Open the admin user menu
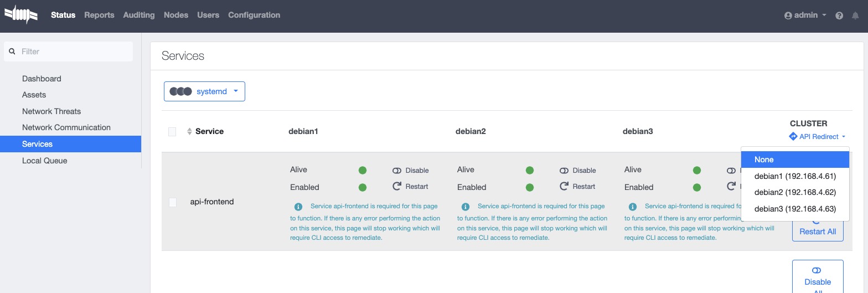Screen dimensions: 868x293 [805, 16]
